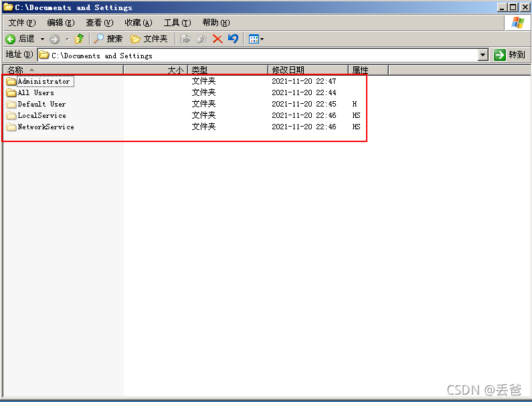Screen dimensions: 532x402
Task: Click the HS attribute of LocalService
Action: [356, 115]
